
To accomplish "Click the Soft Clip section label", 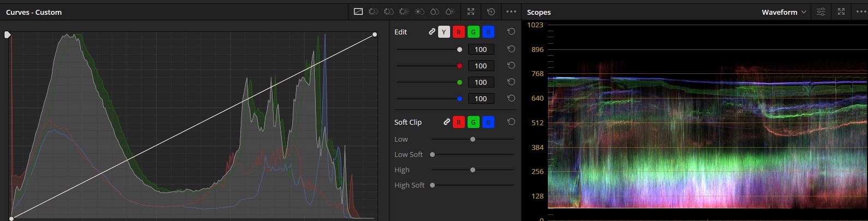I will point(408,122).
